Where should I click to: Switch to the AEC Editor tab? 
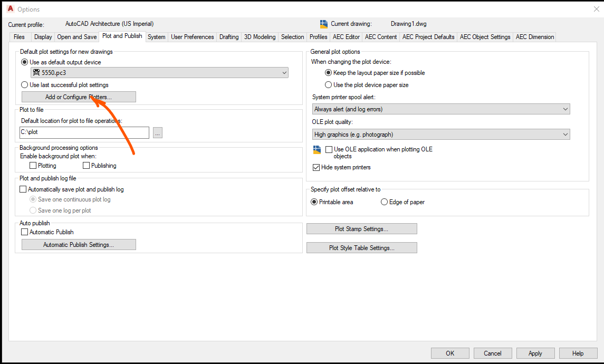click(x=346, y=37)
